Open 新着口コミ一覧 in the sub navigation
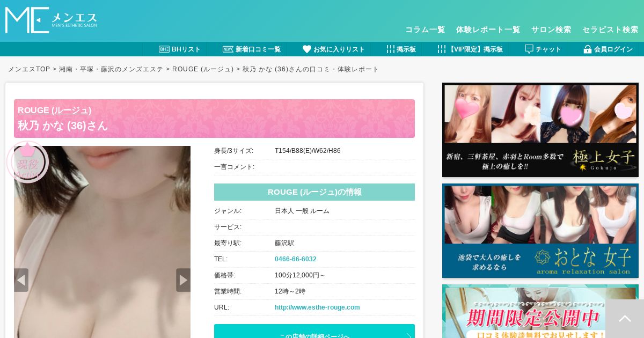644x338 pixels. pos(252,49)
